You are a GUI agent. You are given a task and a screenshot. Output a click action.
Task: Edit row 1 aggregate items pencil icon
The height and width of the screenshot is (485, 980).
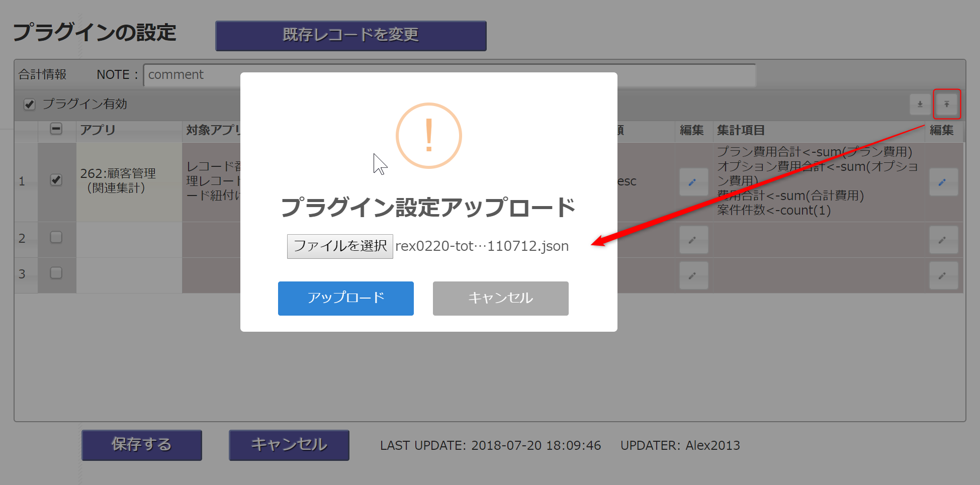943,182
